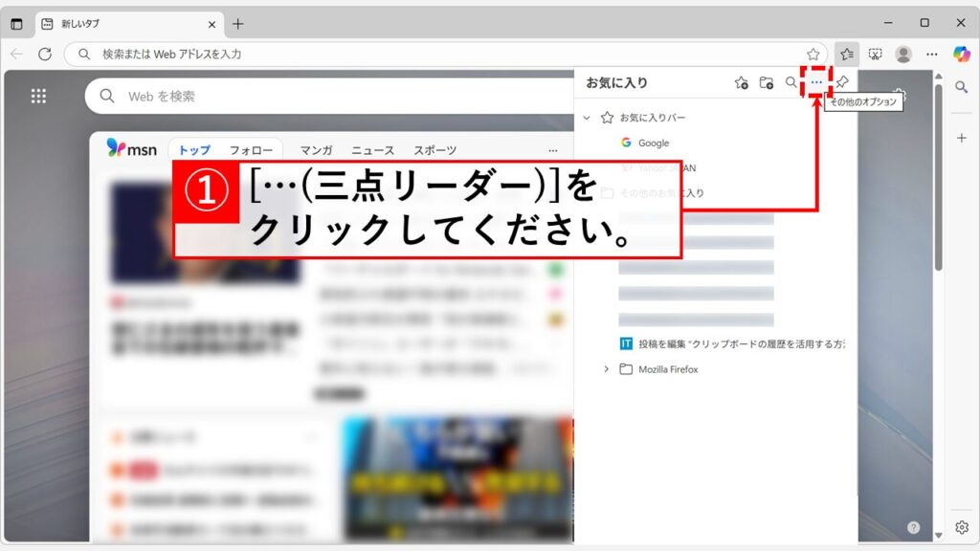Pin the favorites panel
980x551 pixels.
(x=842, y=82)
